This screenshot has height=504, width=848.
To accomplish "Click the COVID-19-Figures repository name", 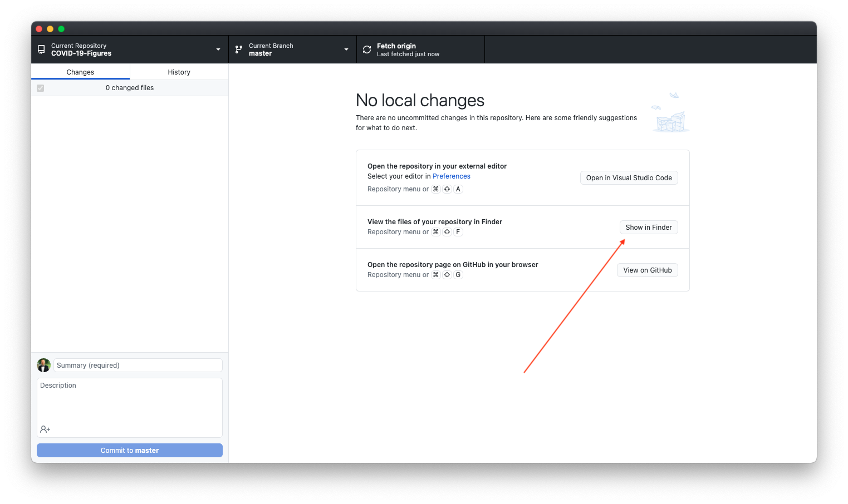I will pos(81,53).
